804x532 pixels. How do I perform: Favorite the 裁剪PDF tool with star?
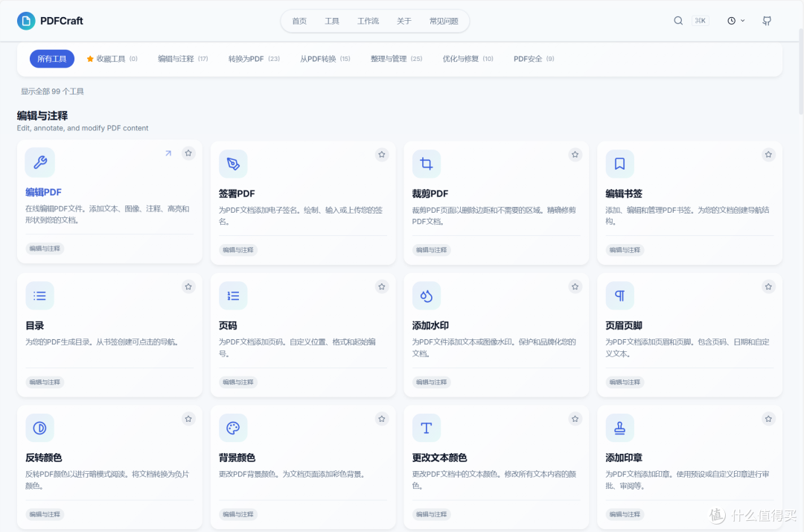pyautogui.click(x=575, y=155)
